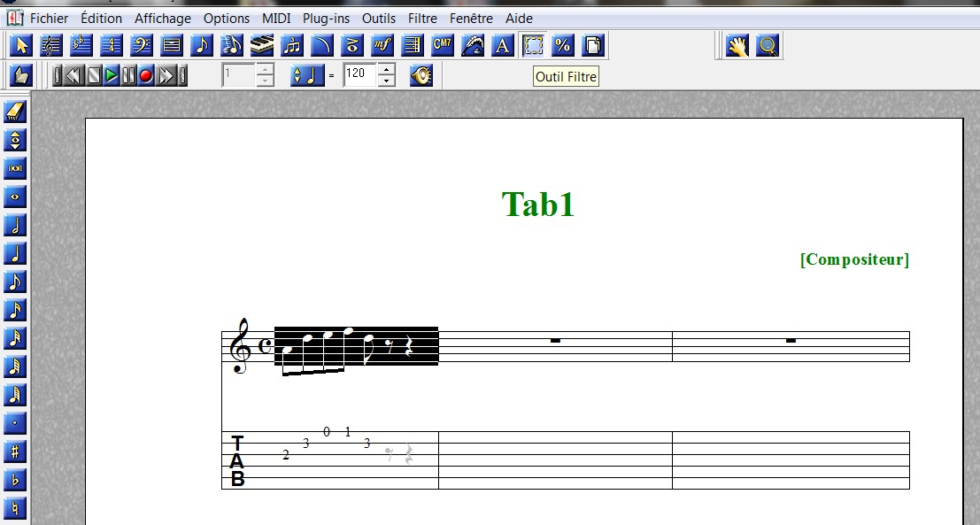
Task: Toggle the flat accidental button
Action: tap(16, 480)
